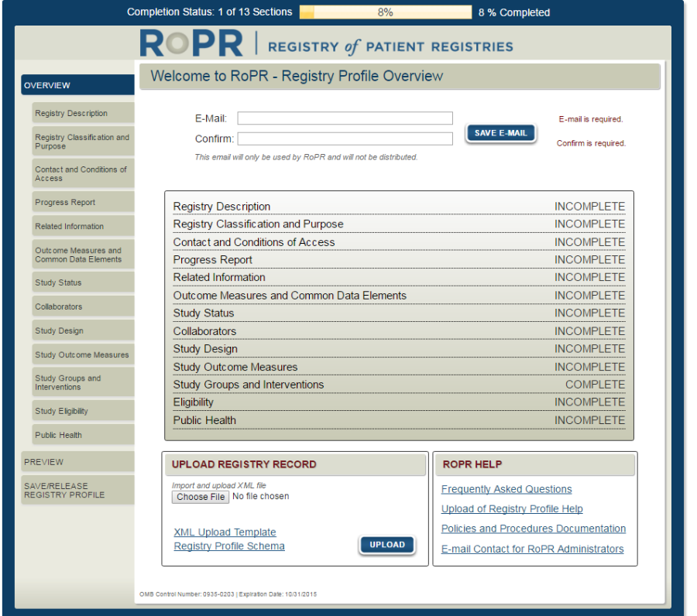Open the XML Upload Template link
Screen dimensions: 697x616
pos(225,532)
